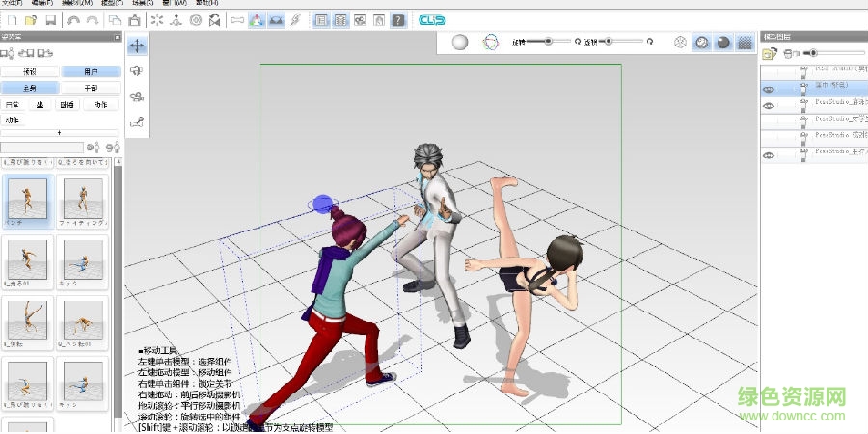Select the movie camera tool in sidebar

tap(137, 96)
